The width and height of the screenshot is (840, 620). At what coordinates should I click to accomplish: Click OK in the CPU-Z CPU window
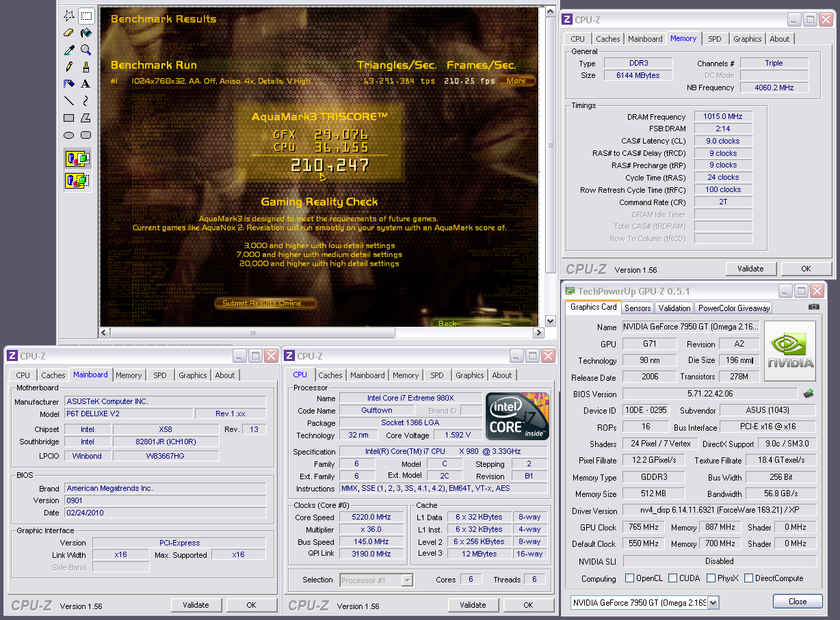pos(528,605)
